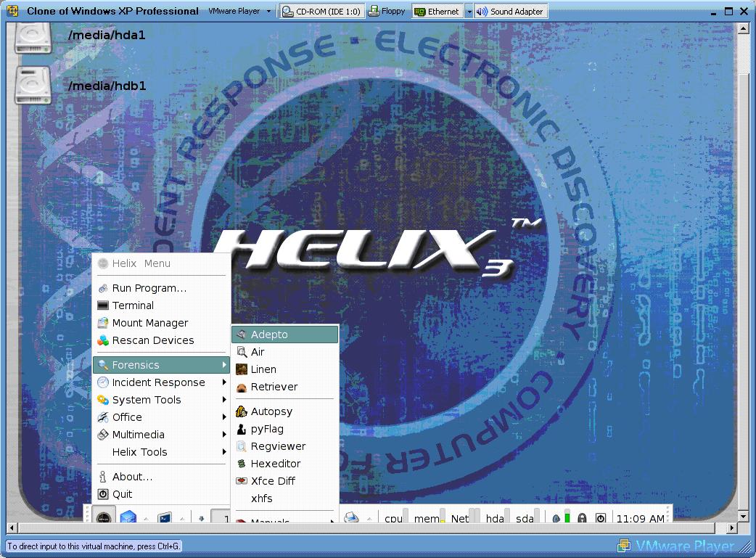Open Mount Manager
The height and width of the screenshot is (558, 756).
(x=161, y=323)
